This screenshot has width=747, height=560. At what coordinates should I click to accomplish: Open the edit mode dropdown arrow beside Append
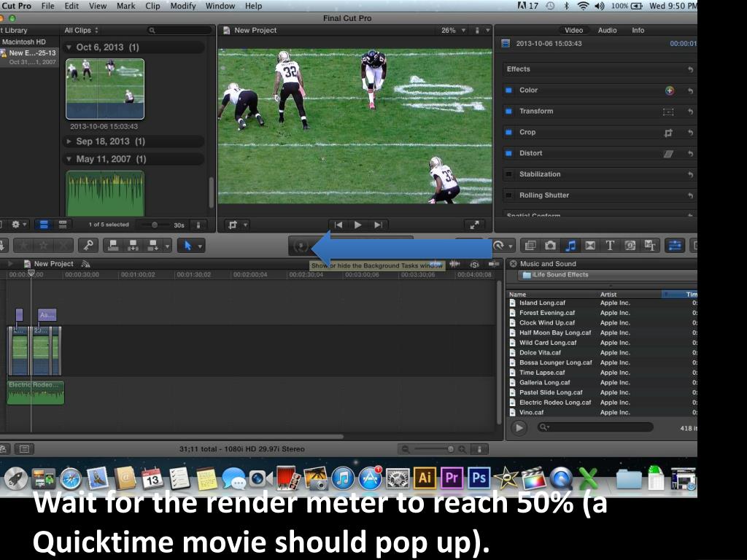pyautogui.click(x=167, y=246)
